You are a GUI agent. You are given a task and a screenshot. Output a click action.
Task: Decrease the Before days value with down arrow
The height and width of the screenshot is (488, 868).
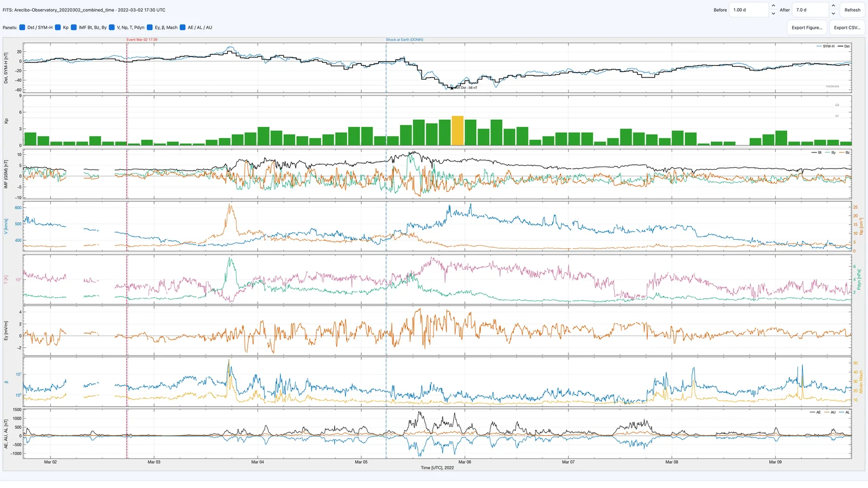[773, 14]
